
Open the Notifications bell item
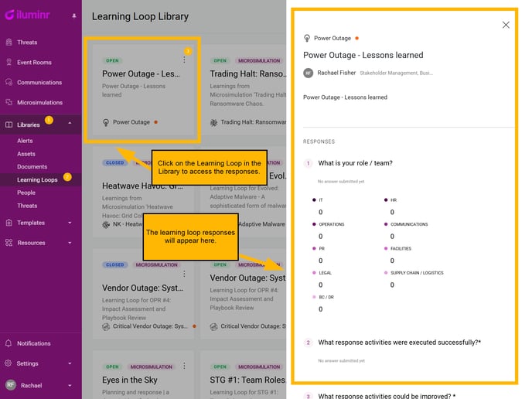[x=33, y=343]
